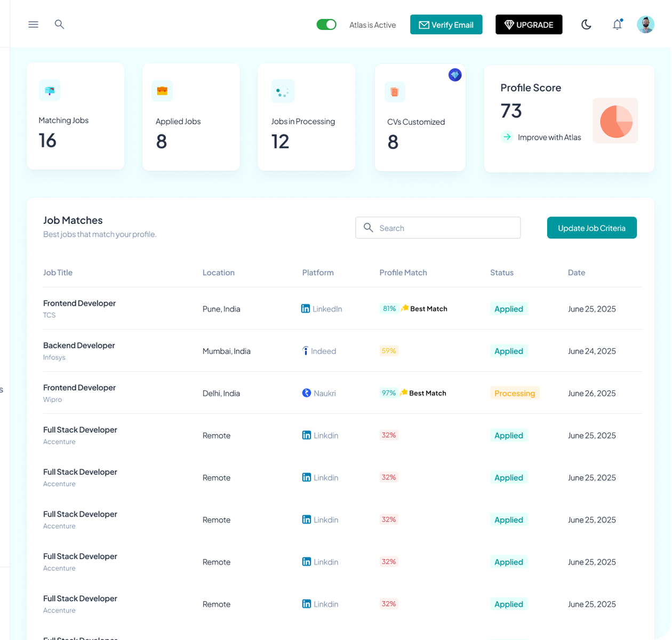Click the Jobs in Processing icon

[283, 92]
